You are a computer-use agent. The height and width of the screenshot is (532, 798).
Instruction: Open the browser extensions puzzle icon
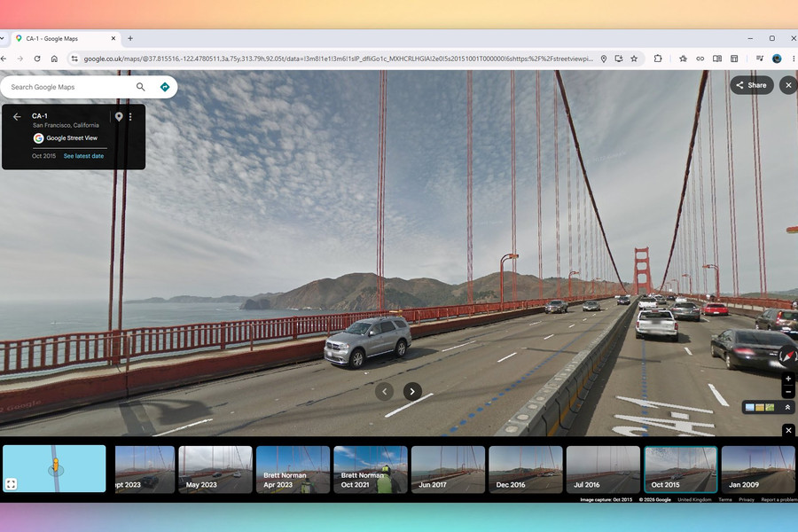tap(658, 59)
